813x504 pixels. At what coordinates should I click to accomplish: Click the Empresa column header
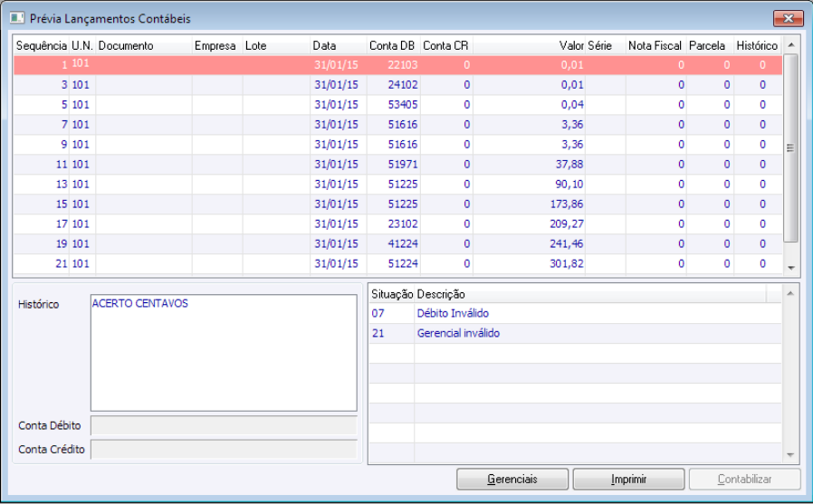click(x=217, y=45)
